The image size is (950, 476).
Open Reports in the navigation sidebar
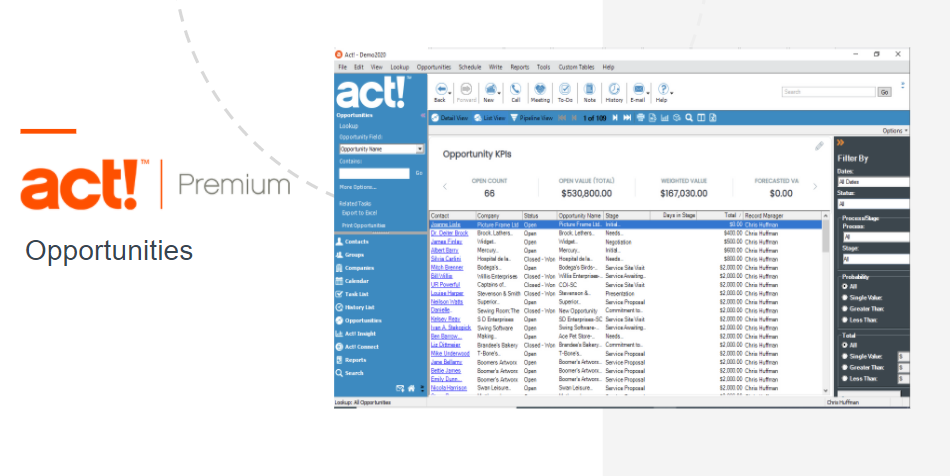351,360
